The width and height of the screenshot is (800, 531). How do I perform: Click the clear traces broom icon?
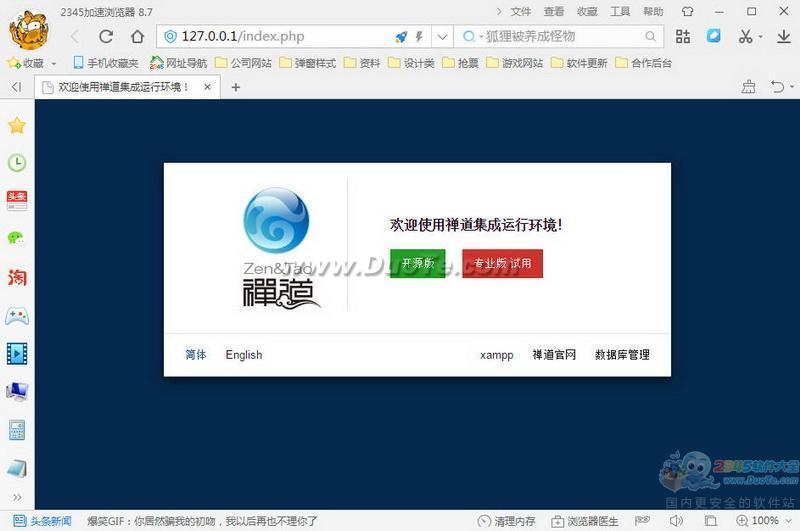coord(748,87)
